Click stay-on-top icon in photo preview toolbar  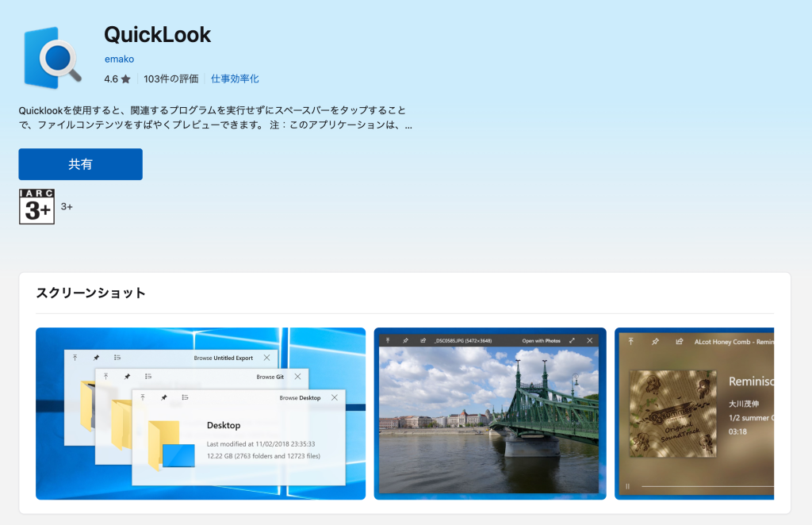pos(387,341)
